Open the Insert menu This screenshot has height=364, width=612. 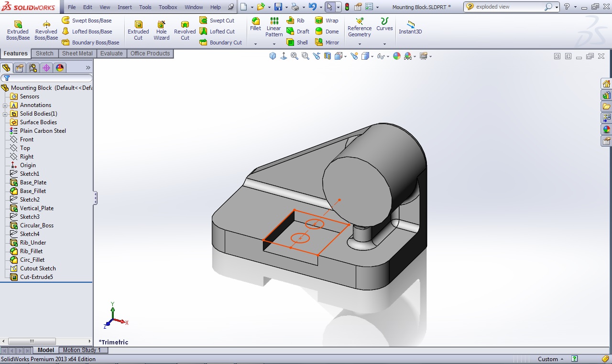(125, 7)
